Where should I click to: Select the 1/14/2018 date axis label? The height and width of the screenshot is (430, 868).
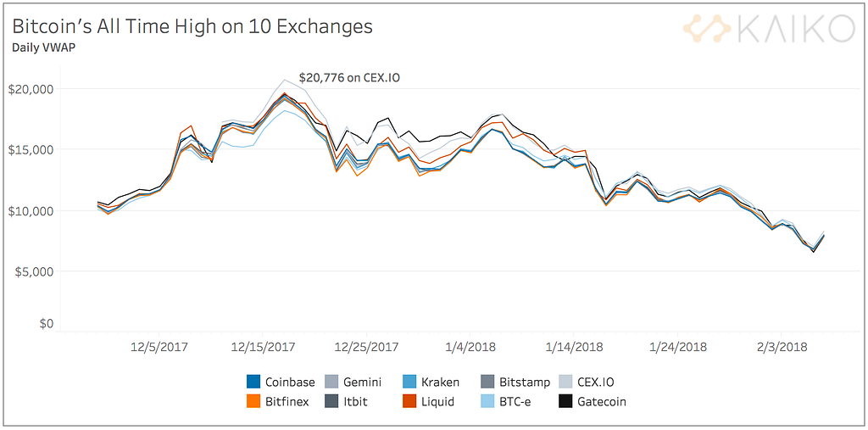coord(574,346)
